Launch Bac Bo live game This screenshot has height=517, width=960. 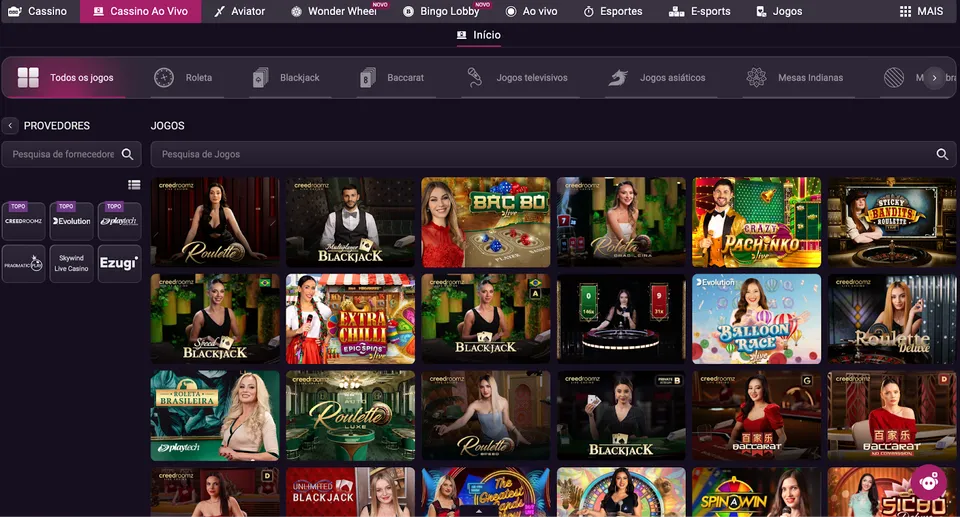click(486, 222)
